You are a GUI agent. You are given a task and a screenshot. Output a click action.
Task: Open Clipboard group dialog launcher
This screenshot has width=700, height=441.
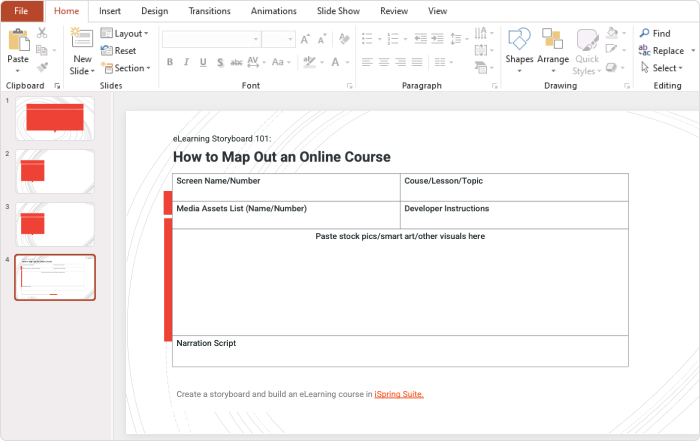coord(57,86)
